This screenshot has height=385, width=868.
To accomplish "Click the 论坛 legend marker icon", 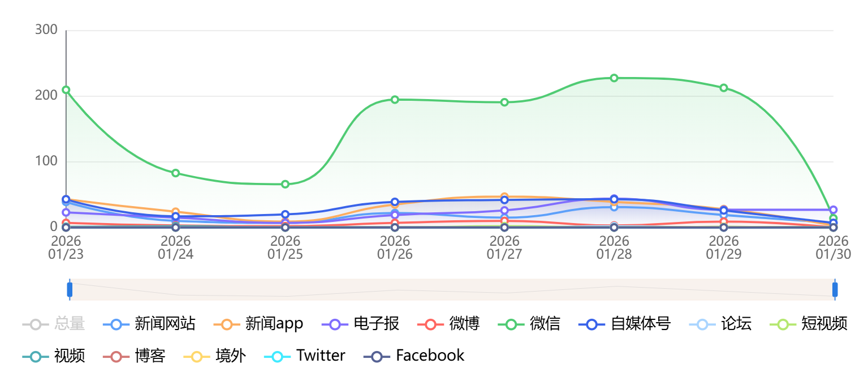I will click(x=702, y=324).
